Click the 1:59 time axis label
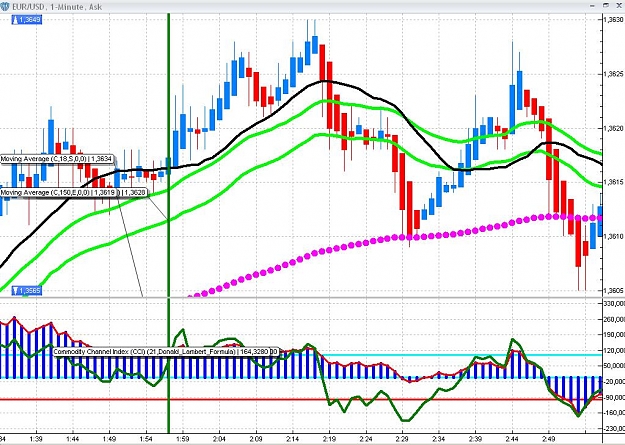The image size is (625, 445). [x=183, y=439]
